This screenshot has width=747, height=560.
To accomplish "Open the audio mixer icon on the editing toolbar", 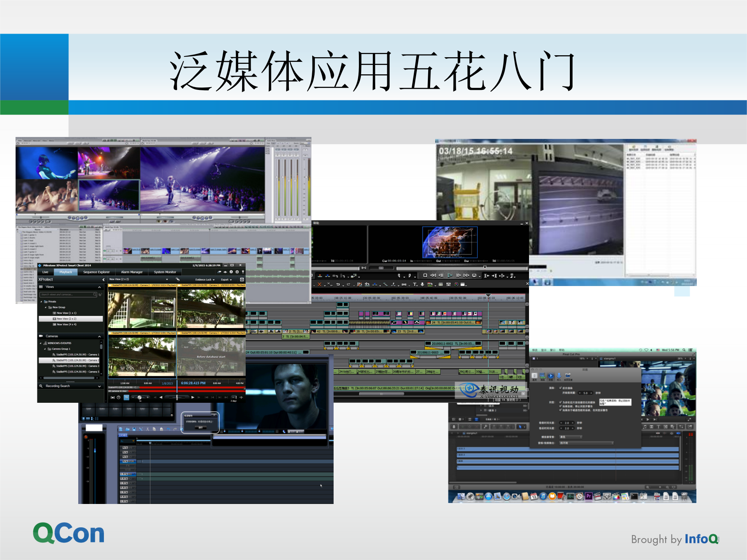I will [448, 284].
